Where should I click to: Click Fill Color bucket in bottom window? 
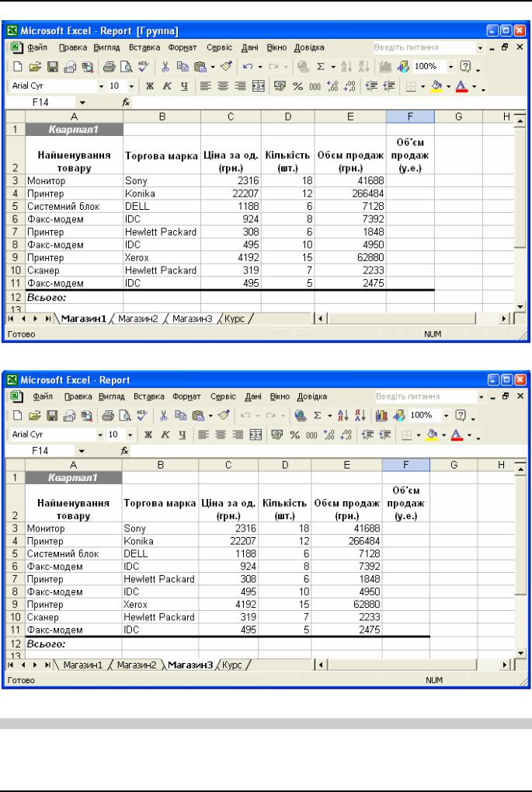432,435
